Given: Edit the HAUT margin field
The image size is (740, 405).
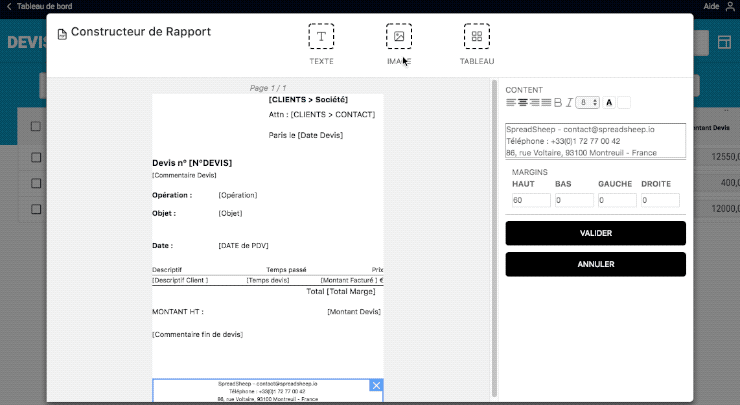Looking at the screenshot, I should 531,200.
